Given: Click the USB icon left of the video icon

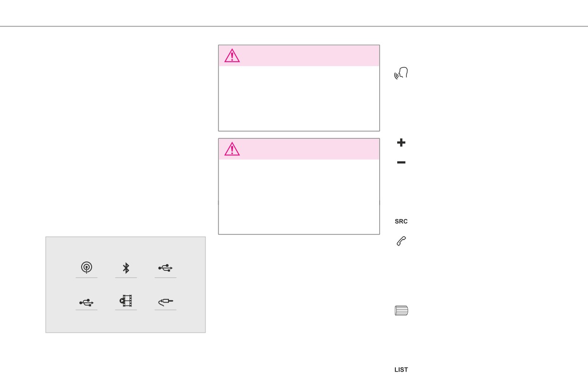Looking at the screenshot, I should coord(86,302).
